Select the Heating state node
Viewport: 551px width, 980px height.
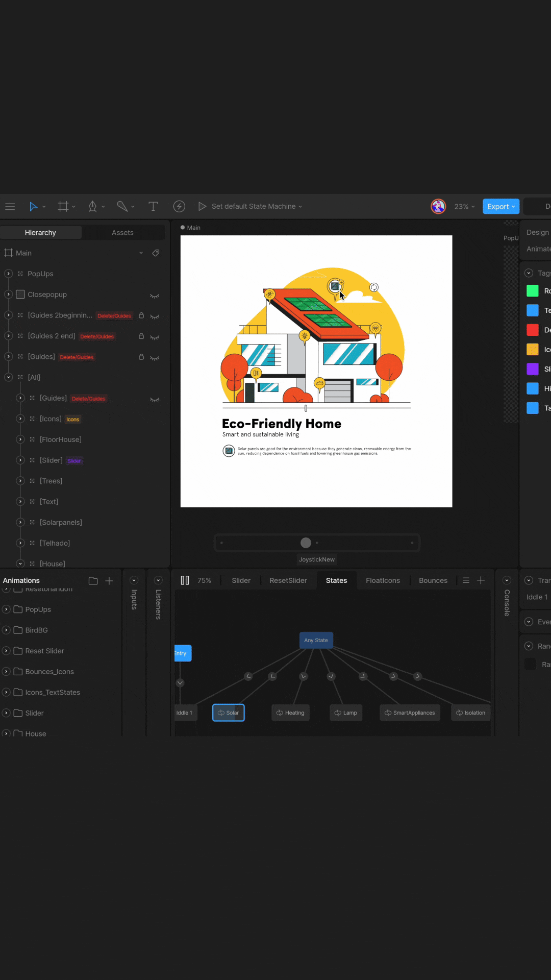click(x=290, y=713)
